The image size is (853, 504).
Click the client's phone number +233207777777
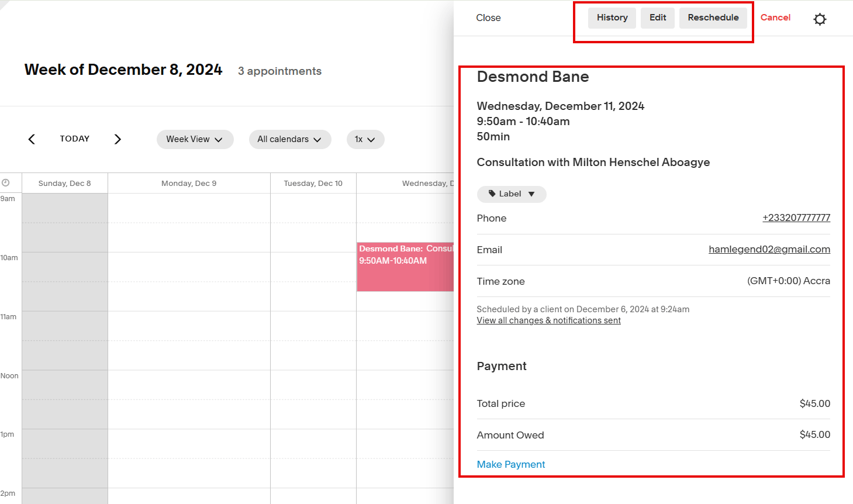click(x=796, y=217)
